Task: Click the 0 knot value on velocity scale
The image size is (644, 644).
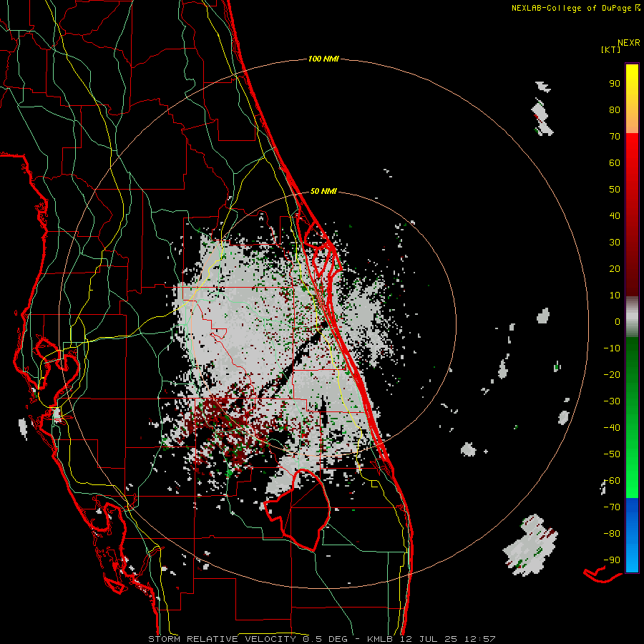Action: (x=618, y=322)
